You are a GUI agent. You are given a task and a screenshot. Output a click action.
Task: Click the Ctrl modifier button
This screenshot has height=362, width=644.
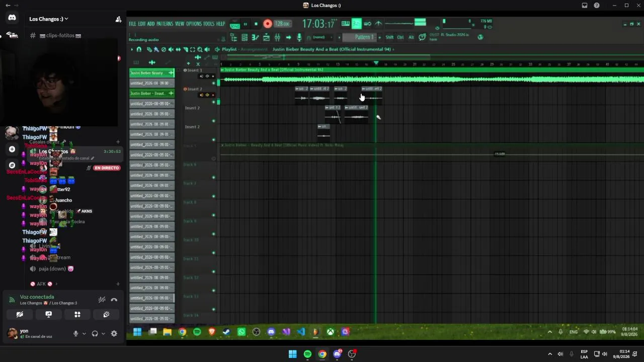(x=400, y=37)
